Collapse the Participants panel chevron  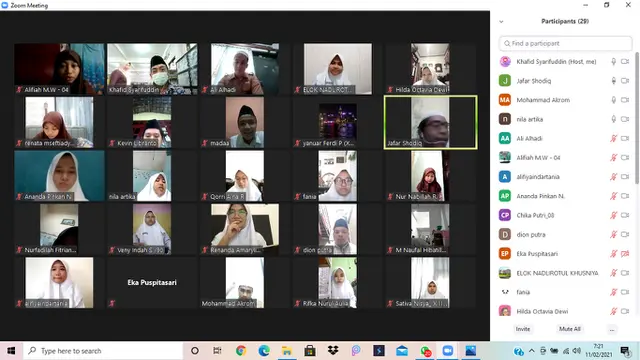tap(501, 22)
